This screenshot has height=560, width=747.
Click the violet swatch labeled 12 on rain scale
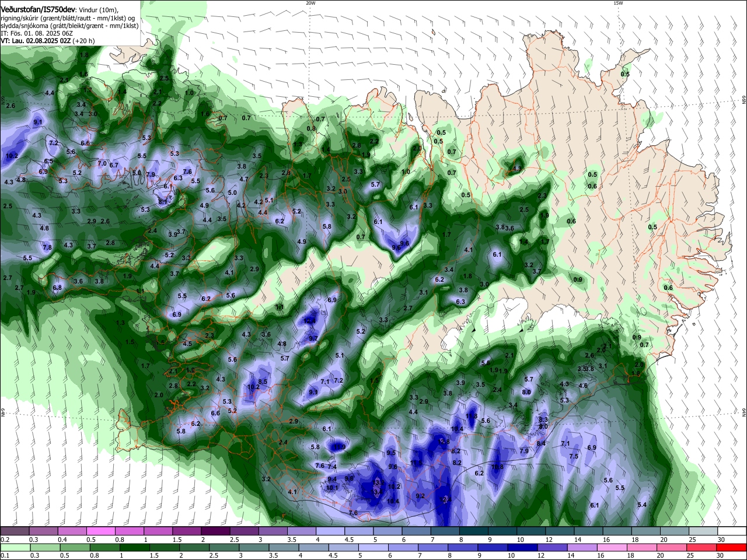point(553,547)
